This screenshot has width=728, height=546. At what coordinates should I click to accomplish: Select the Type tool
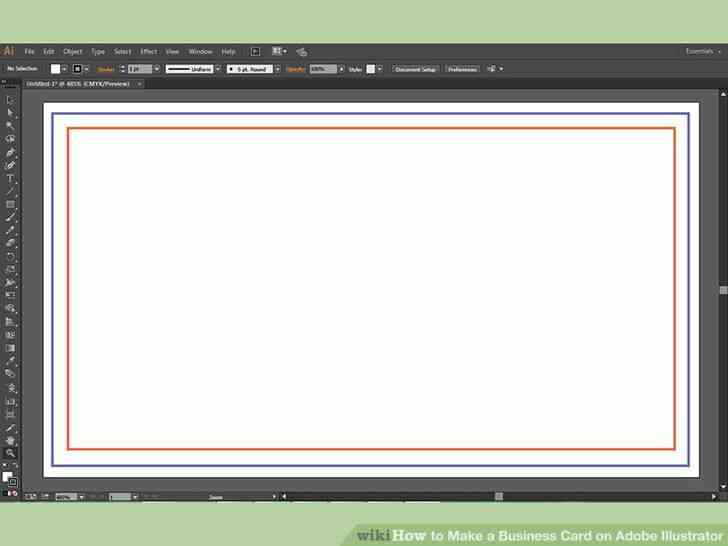pyautogui.click(x=10, y=178)
